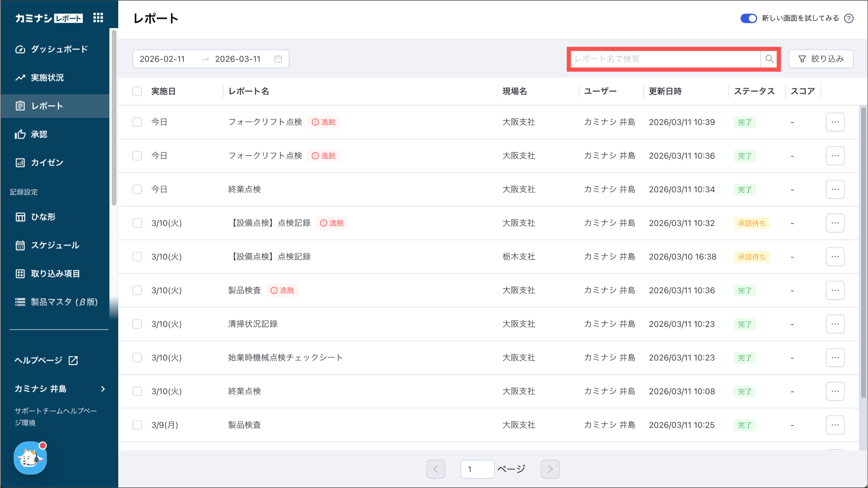
Task: Open ダッシュボード from the sidebar
Action: coord(59,49)
